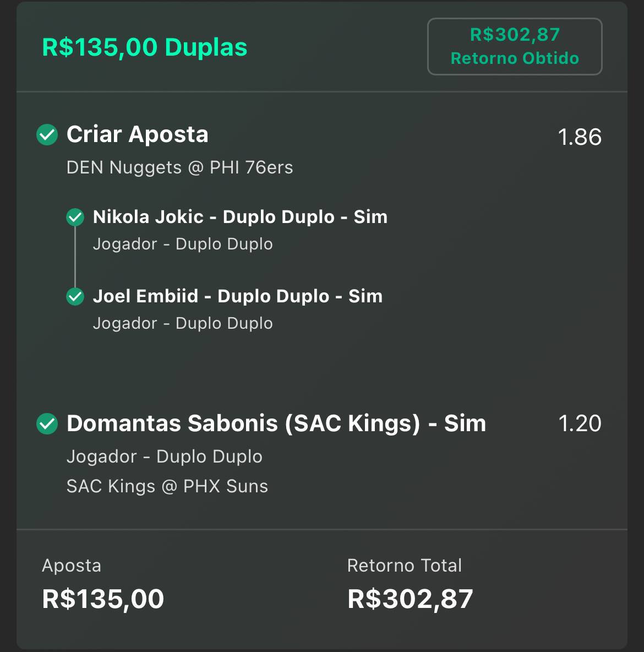The height and width of the screenshot is (652, 644).
Task: Click the Retorno Total label
Action: (x=405, y=566)
